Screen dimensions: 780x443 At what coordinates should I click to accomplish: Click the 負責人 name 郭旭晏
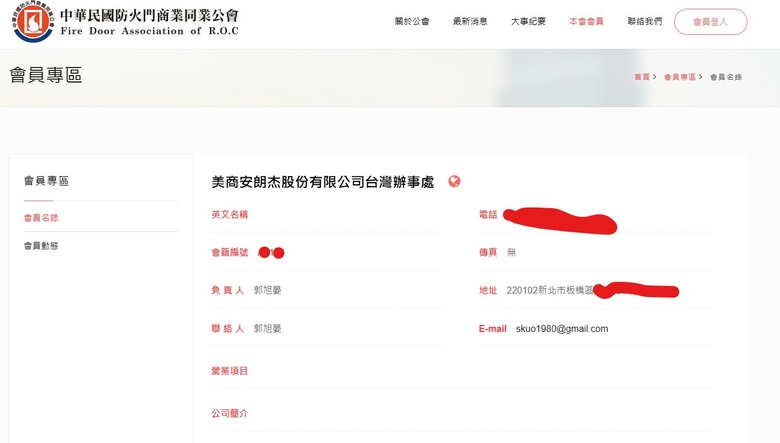click(x=268, y=290)
